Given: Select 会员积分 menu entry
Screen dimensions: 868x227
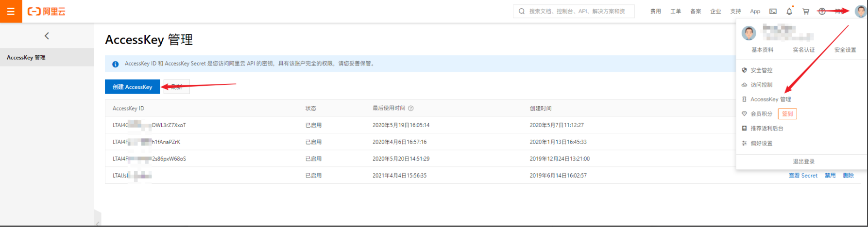Looking at the screenshot, I should pyautogui.click(x=761, y=114).
